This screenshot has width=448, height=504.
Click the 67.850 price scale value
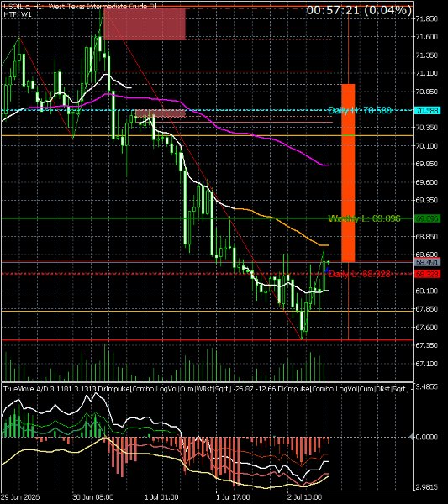[x=426, y=309]
